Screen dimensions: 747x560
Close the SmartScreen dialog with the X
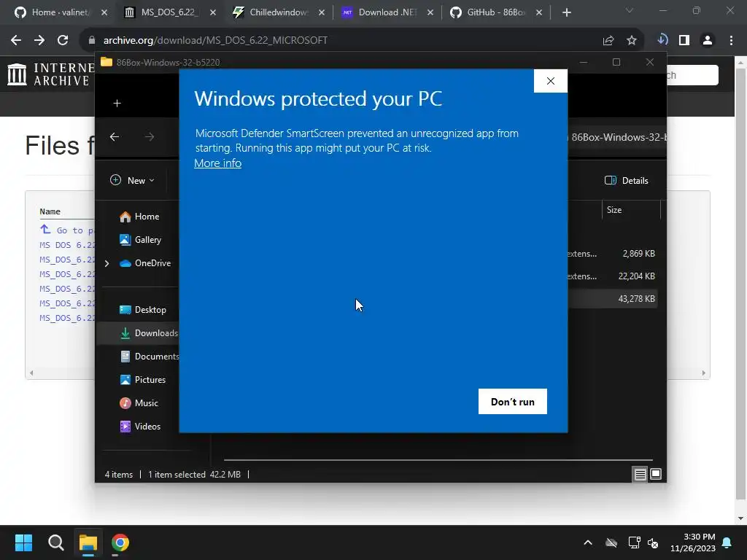pos(551,81)
